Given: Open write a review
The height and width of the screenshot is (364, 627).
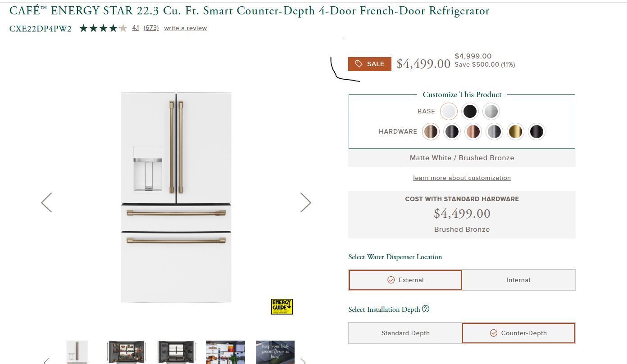Looking at the screenshot, I should pyautogui.click(x=185, y=28).
